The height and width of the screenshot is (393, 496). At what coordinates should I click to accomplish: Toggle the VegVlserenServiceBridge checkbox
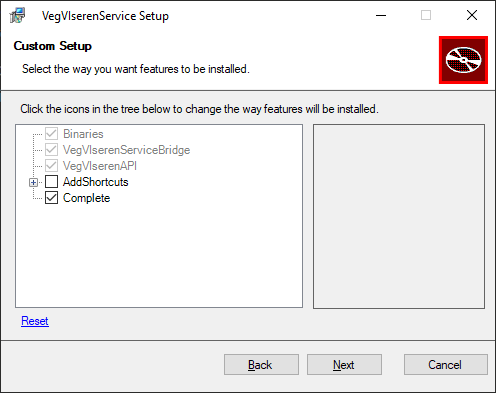click(51, 150)
